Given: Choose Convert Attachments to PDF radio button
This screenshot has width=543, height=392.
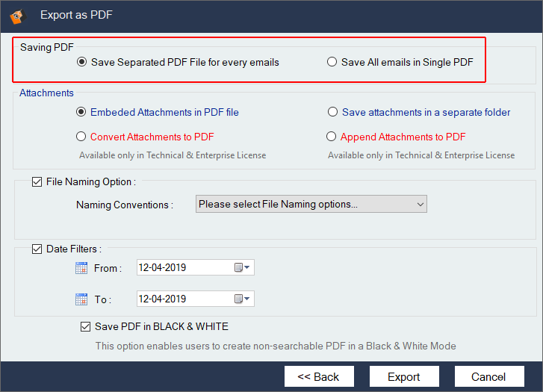Looking at the screenshot, I should click(81, 137).
